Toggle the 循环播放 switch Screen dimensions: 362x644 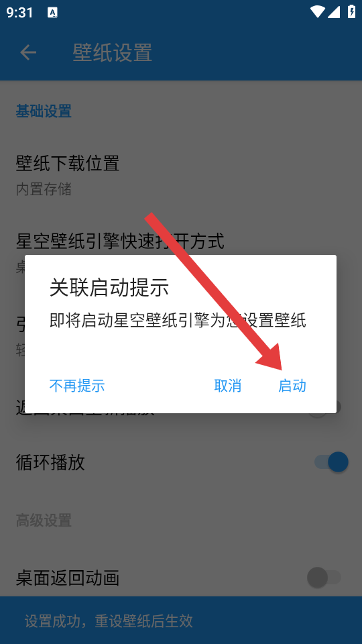[331, 462]
